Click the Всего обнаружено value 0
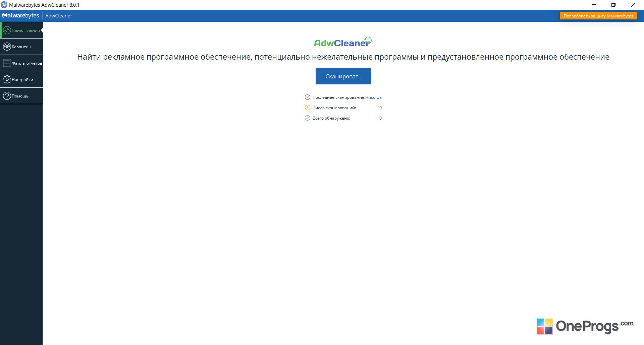 380,118
